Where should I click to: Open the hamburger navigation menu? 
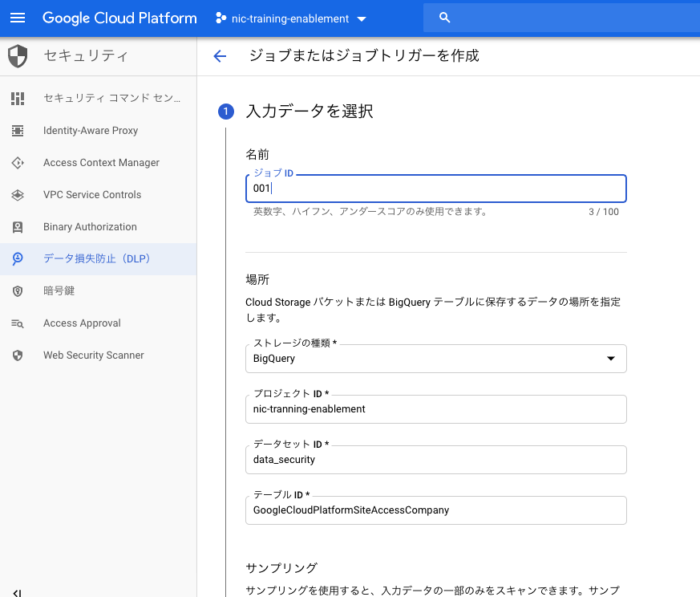click(x=18, y=18)
